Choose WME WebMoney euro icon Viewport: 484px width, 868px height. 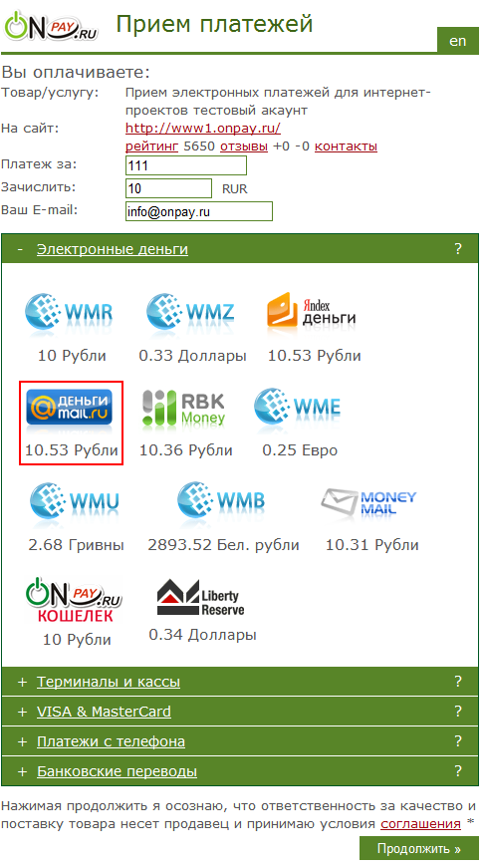coord(298,408)
